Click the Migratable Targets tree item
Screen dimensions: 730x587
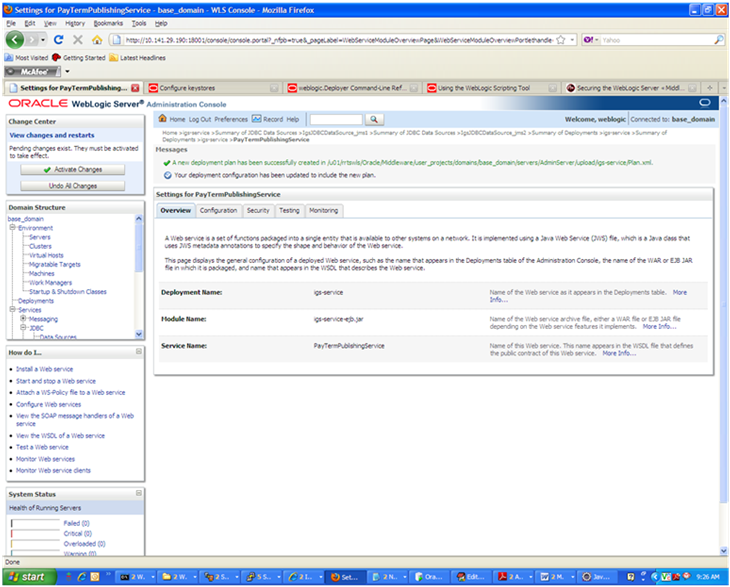(54, 264)
